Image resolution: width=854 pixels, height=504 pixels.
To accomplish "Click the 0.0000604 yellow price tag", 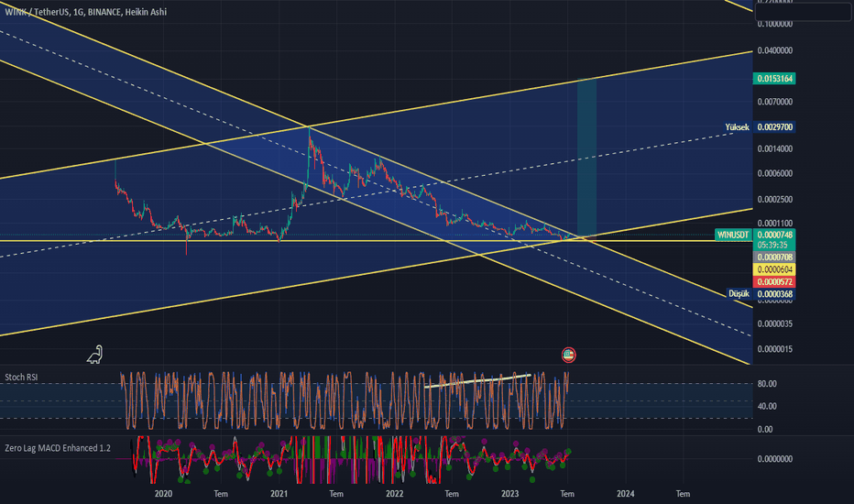I will click(x=774, y=269).
